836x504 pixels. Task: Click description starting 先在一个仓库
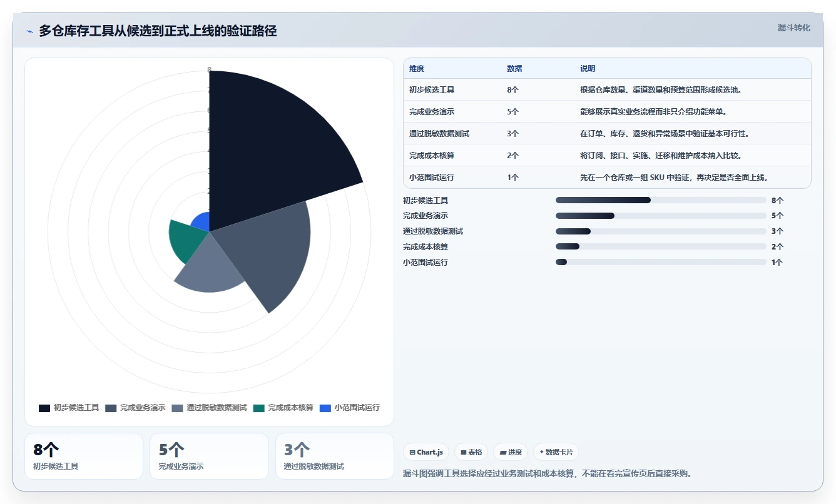tap(674, 178)
